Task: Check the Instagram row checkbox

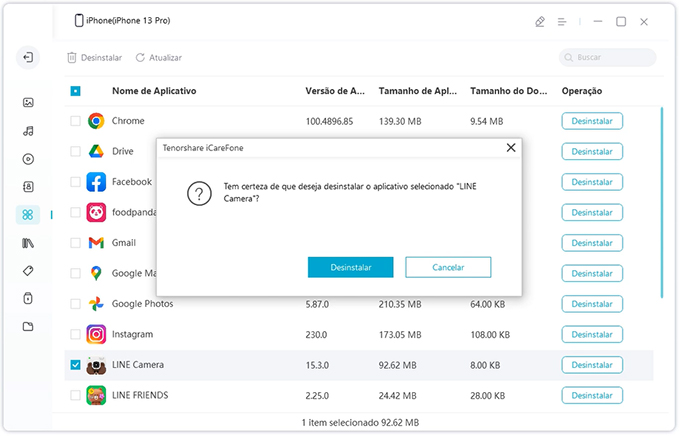Action: (x=75, y=334)
